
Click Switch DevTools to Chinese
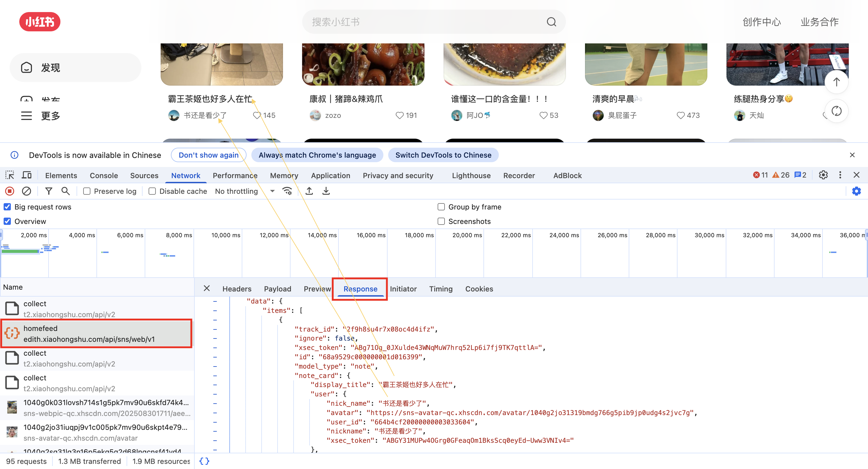coord(443,155)
